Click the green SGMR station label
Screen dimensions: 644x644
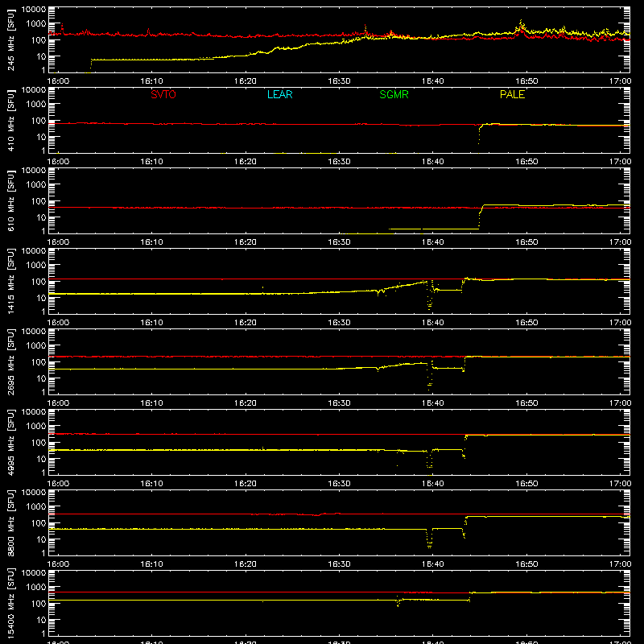tap(394, 94)
